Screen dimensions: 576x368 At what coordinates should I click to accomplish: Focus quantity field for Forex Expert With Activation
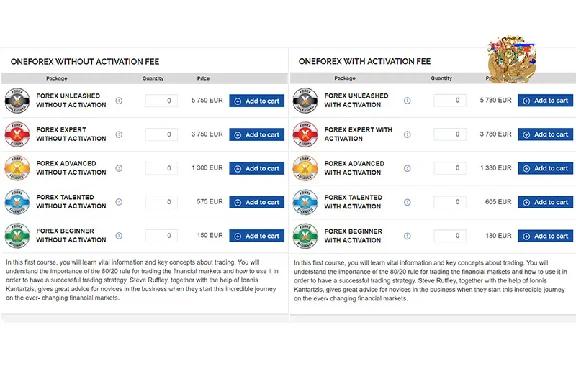(x=450, y=134)
